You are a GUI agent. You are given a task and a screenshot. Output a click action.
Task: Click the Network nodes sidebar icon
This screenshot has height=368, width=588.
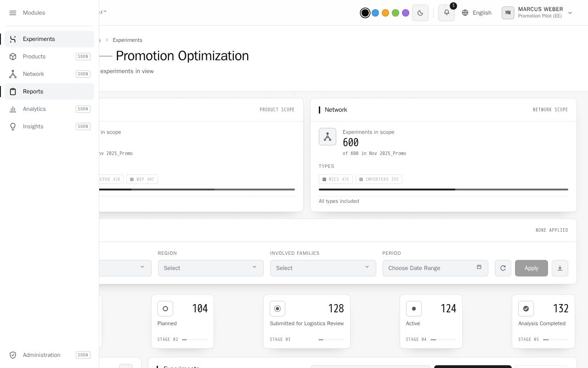tap(13, 74)
